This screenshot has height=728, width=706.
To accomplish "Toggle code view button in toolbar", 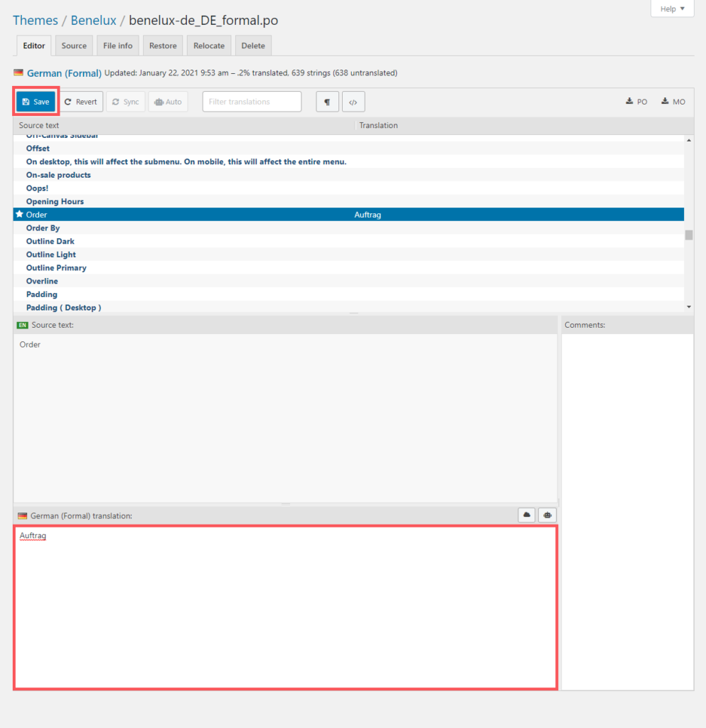I will click(x=353, y=102).
